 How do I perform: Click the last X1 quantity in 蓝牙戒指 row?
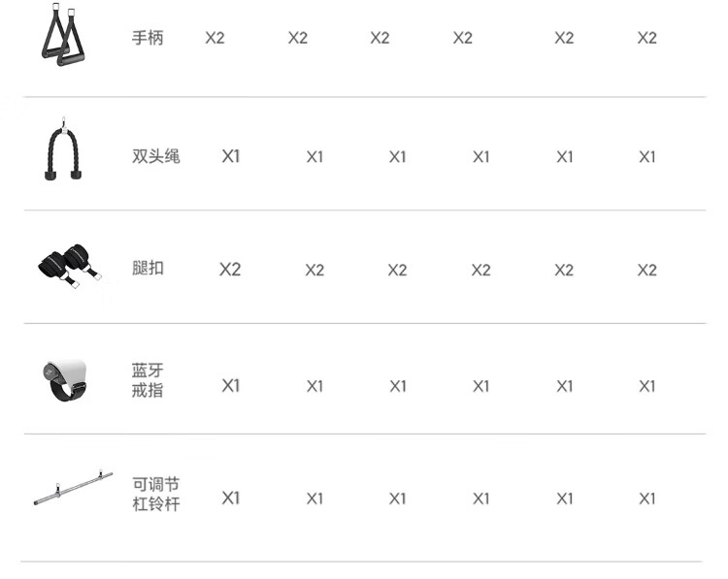[646, 386]
